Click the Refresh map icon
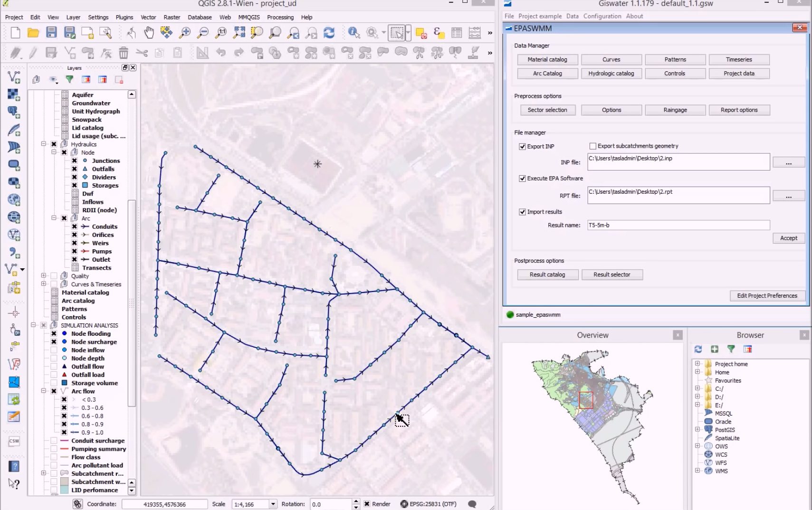 tap(329, 33)
